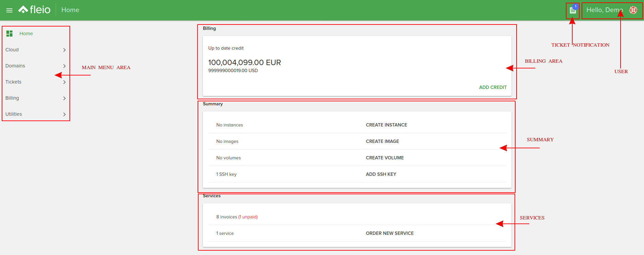Click the CREATE IMAGE button
This screenshot has height=255, width=644.
pyautogui.click(x=382, y=141)
